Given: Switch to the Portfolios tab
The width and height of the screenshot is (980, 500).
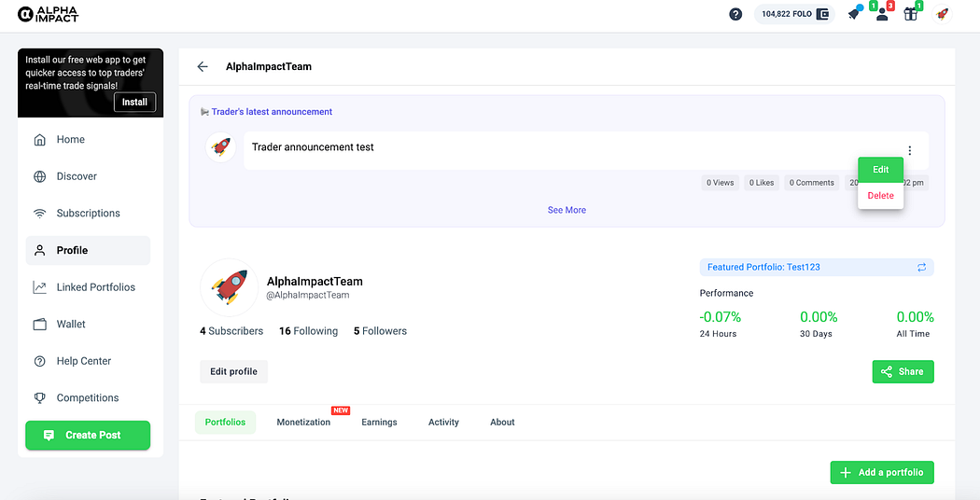Looking at the screenshot, I should [x=226, y=422].
